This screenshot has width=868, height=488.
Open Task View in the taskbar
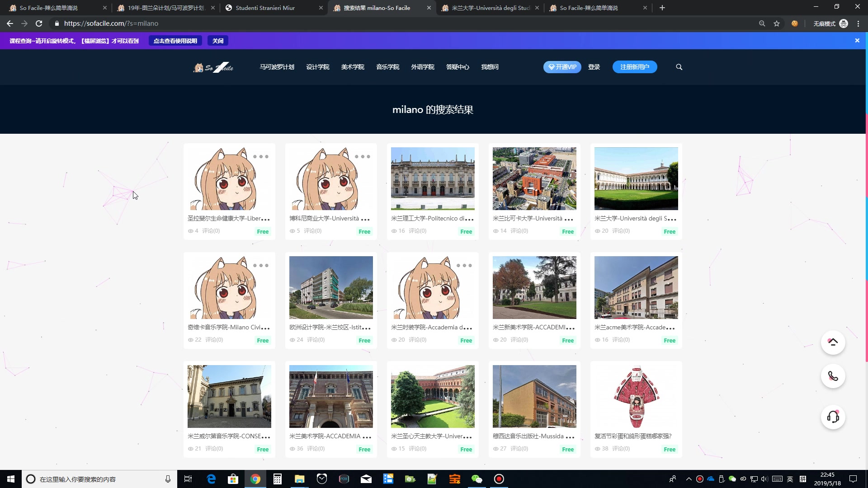tap(188, 479)
